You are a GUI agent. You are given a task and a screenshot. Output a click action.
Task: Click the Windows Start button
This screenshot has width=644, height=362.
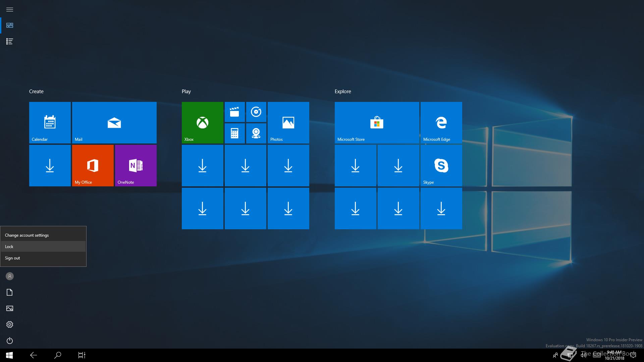[9, 355]
